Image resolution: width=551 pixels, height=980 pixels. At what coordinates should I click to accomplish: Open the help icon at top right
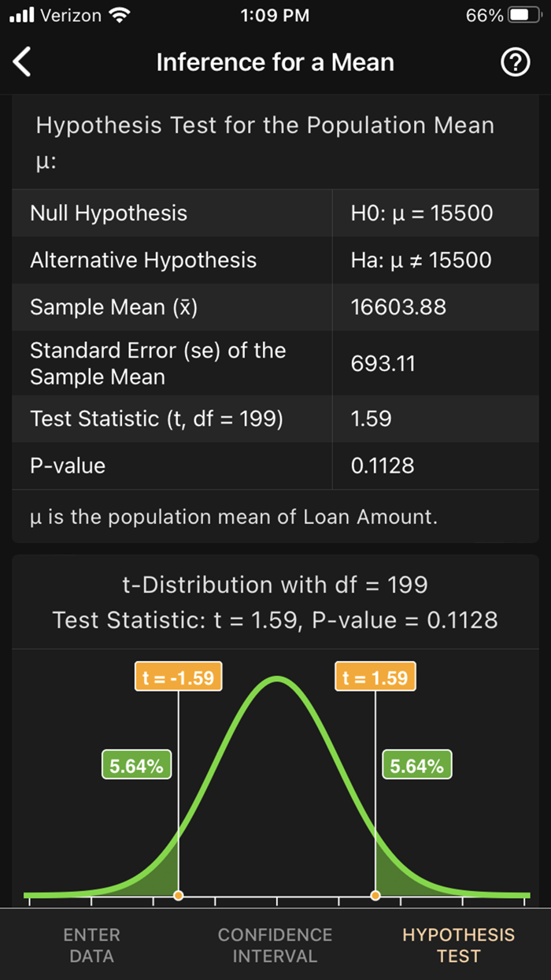[x=516, y=61]
